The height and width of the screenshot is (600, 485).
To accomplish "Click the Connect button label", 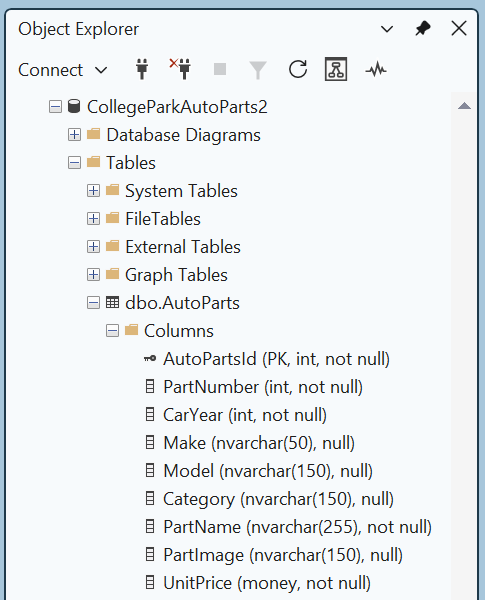I will (50, 70).
